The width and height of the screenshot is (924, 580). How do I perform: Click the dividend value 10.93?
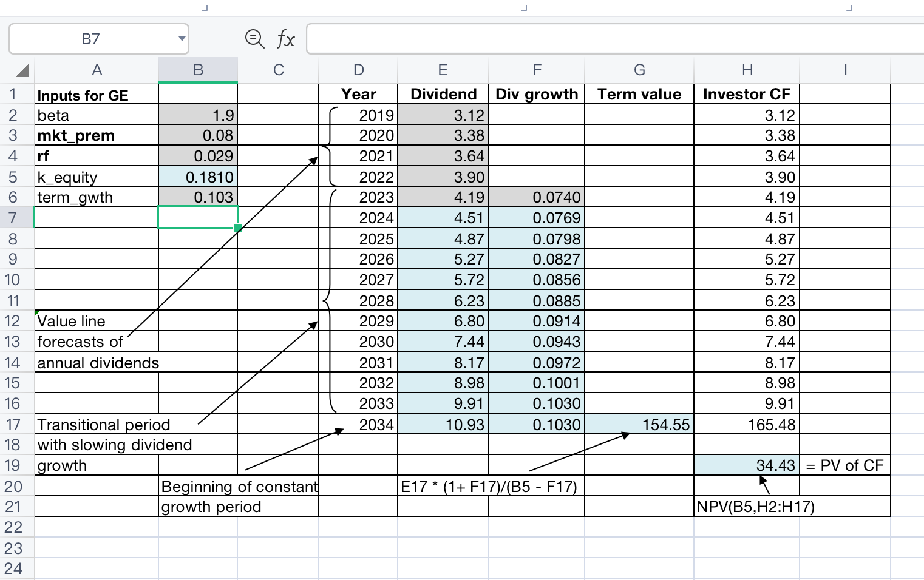click(x=443, y=424)
